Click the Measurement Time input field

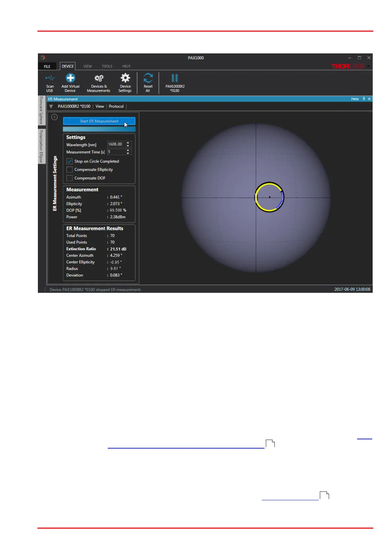[116, 152]
